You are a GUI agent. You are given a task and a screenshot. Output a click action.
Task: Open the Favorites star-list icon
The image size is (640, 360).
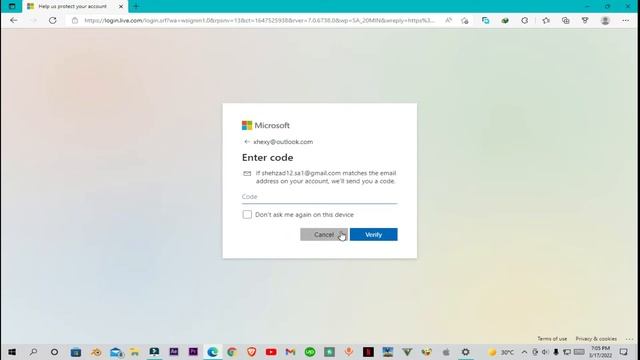(x=546, y=20)
